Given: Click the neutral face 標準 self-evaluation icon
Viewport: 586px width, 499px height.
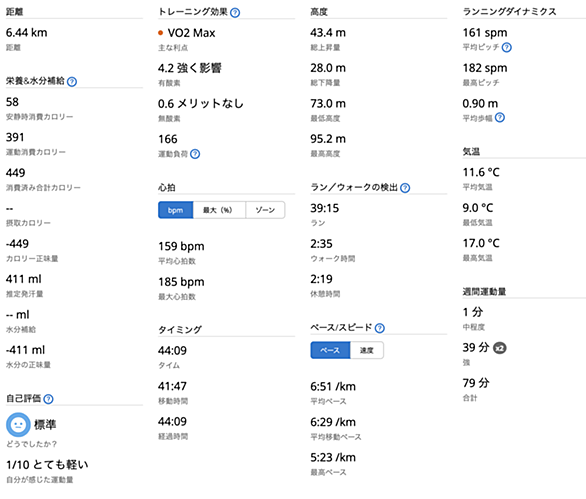Looking at the screenshot, I should 18,425.
